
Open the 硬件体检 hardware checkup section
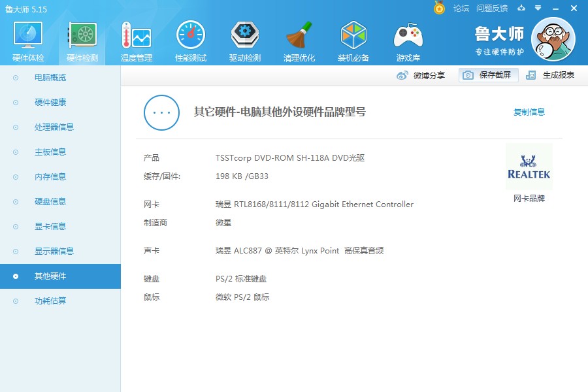point(28,41)
